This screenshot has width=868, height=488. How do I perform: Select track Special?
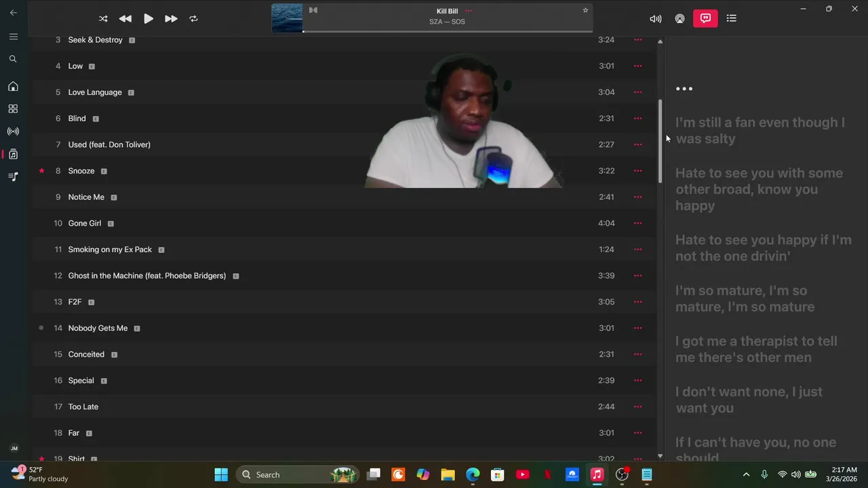(x=343, y=380)
